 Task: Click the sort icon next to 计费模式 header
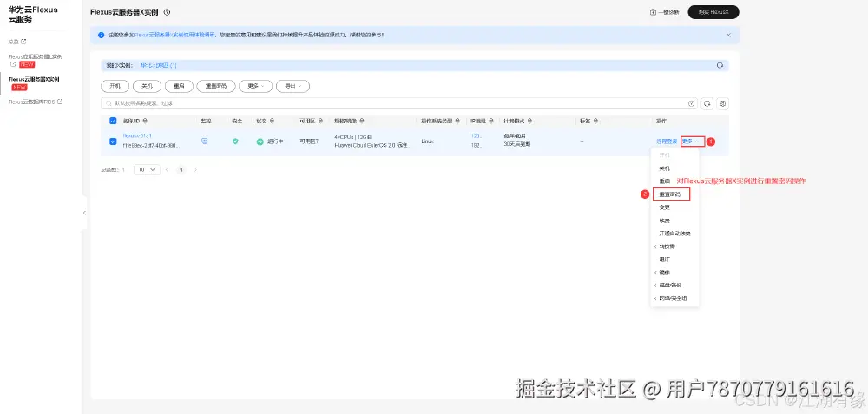[529, 121]
